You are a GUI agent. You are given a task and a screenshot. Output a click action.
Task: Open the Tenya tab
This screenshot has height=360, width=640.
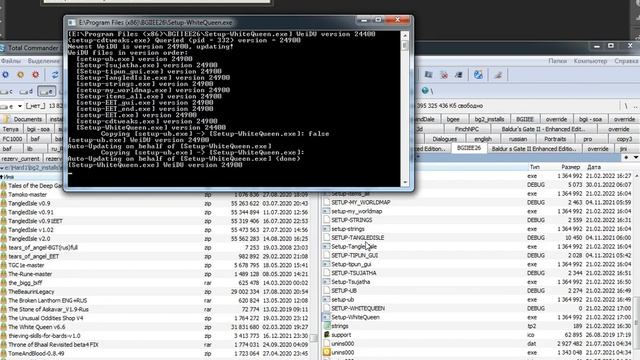[x=10, y=129]
